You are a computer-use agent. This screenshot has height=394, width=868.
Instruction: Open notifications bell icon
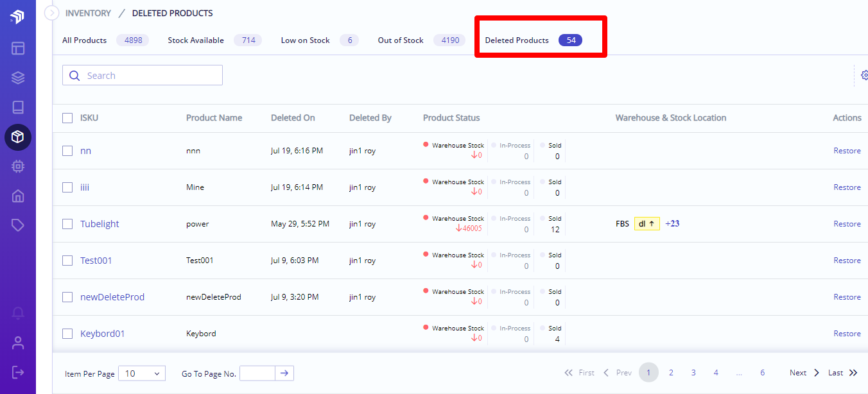tap(18, 313)
